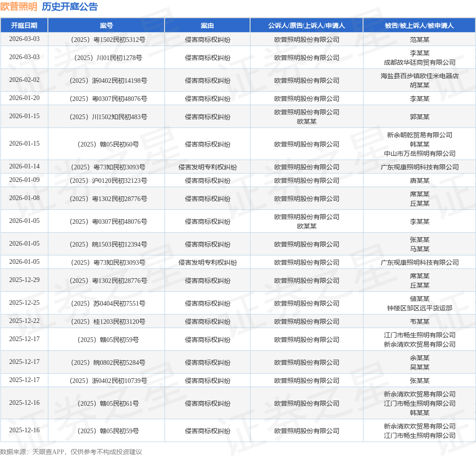Viewport: 476px width, 456px height.
Task: Click the date 2025-12-22
Action: pos(24,321)
